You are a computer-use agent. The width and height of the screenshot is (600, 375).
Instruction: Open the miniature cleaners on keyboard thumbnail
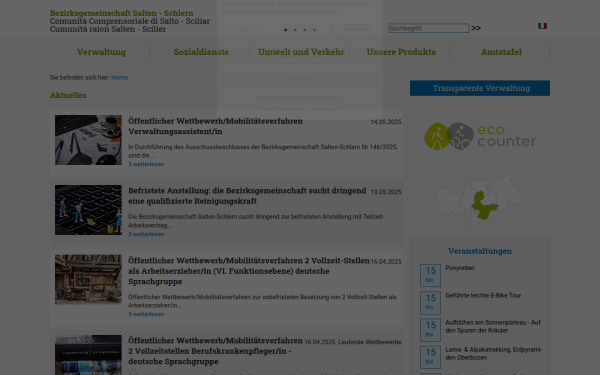tap(88, 210)
